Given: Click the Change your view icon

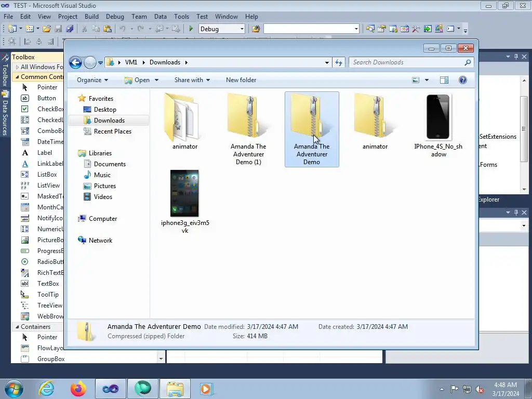Looking at the screenshot, I should click(416, 80).
